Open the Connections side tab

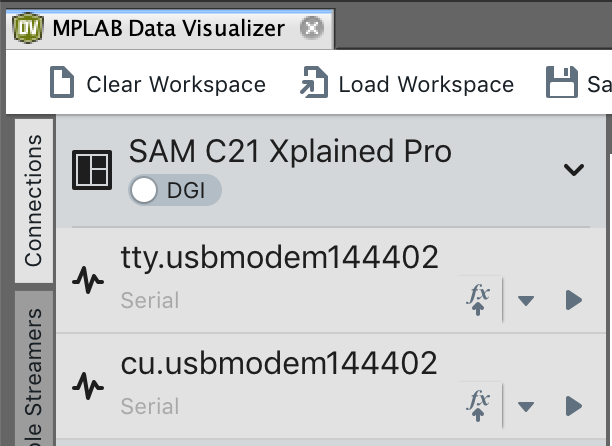pos(34,200)
